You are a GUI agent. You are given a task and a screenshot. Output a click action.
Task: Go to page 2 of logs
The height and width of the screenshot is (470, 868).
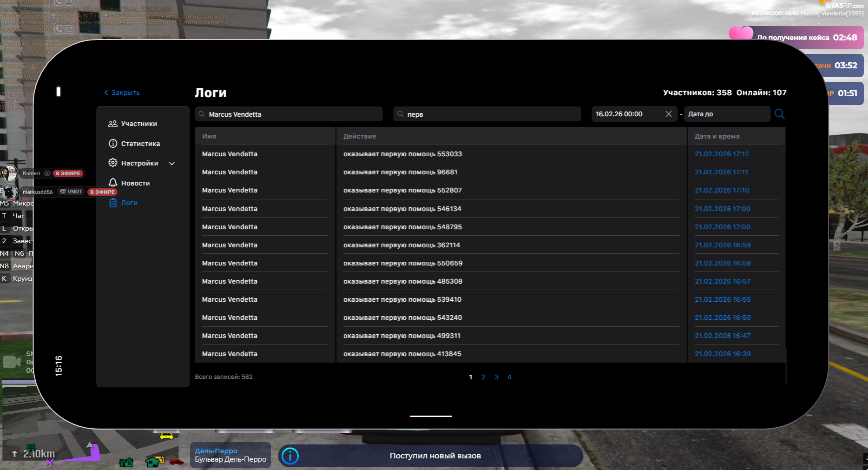483,377
